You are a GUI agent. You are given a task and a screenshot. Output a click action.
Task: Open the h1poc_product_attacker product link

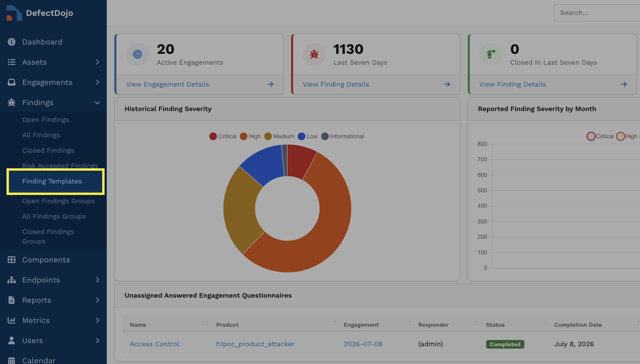click(255, 344)
